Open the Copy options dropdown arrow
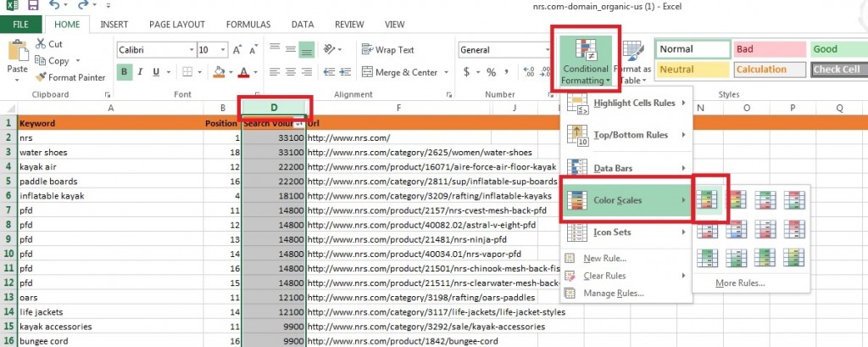This screenshot has width=868, height=347. 77,60
